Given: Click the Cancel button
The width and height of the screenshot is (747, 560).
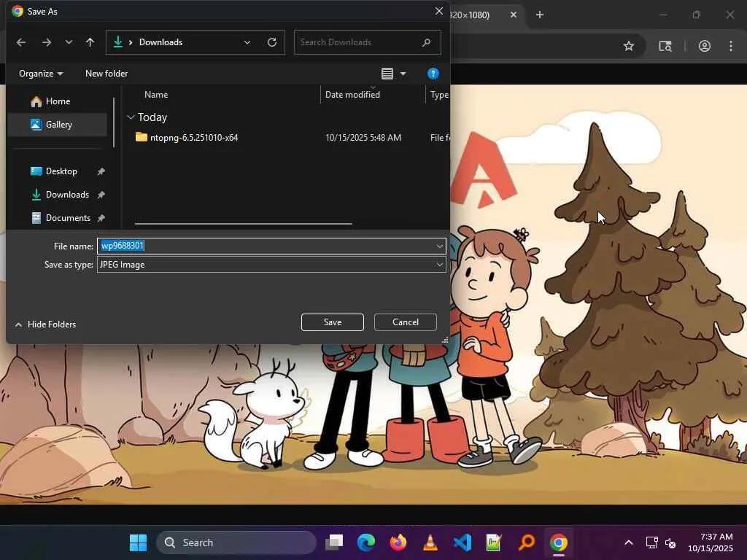Looking at the screenshot, I should 406,322.
